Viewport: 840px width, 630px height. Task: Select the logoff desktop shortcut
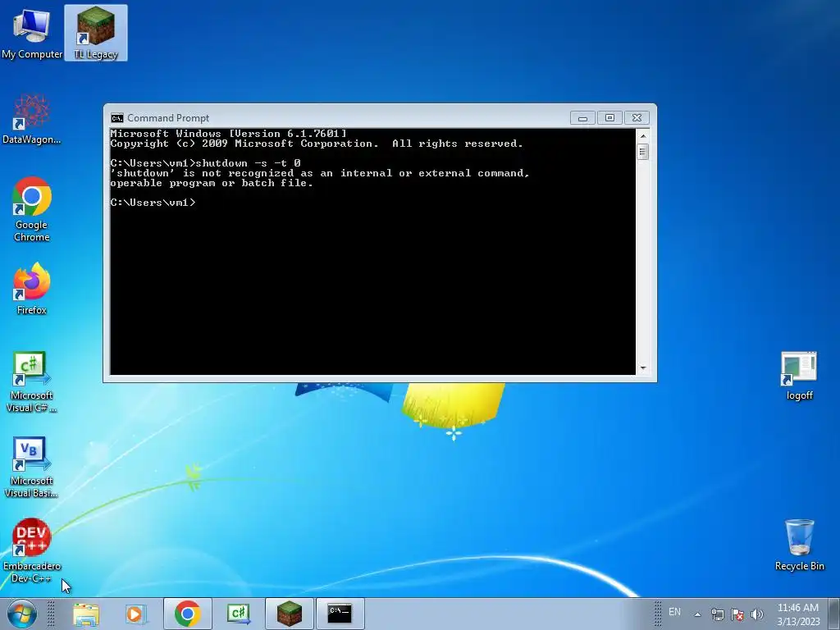coord(799,376)
